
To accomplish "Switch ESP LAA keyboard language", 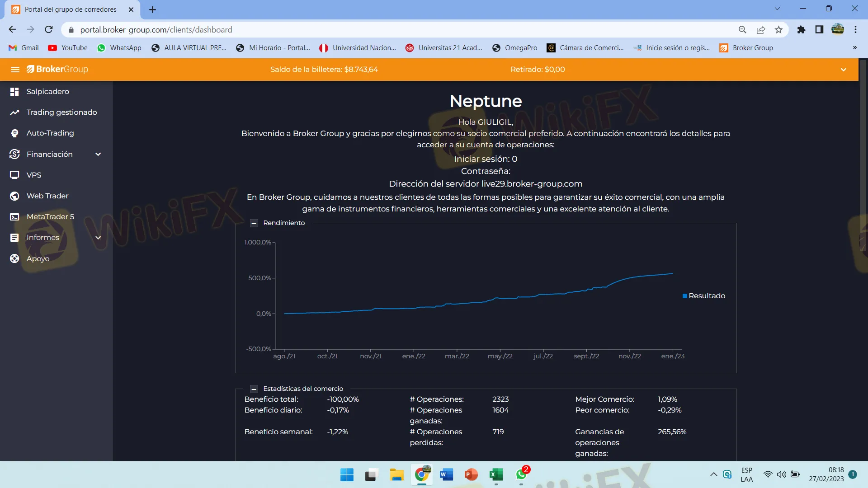I will tap(747, 475).
